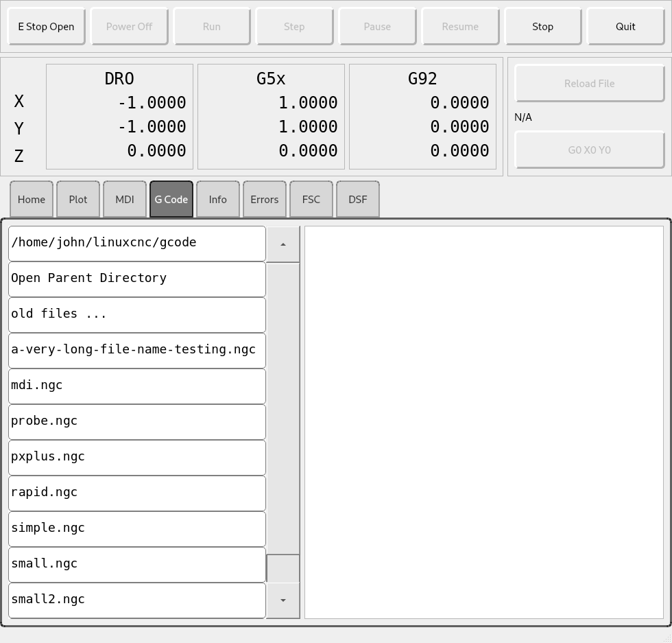Click the file list scroll up arrow
The height and width of the screenshot is (643, 672).
[283, 244]
